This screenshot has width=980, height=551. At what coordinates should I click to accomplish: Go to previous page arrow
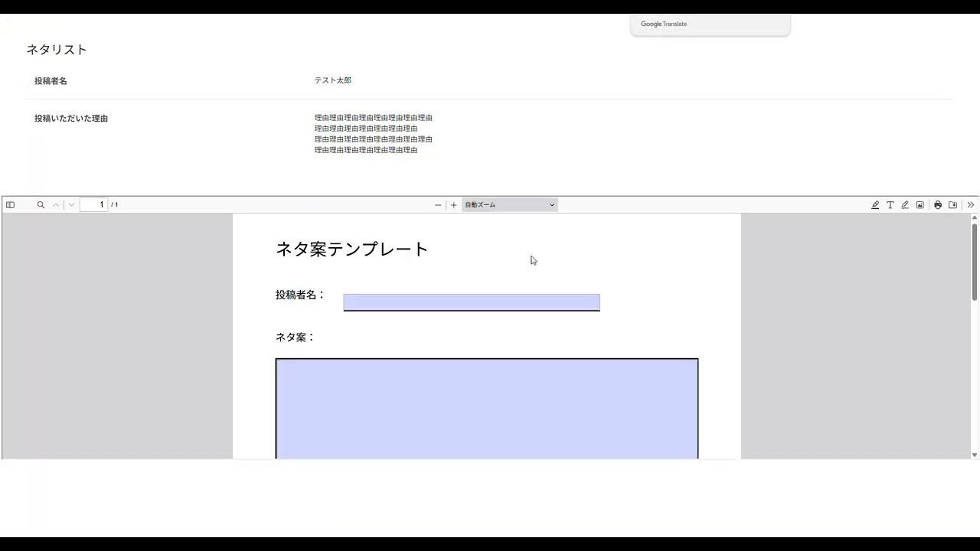[56, 205]
